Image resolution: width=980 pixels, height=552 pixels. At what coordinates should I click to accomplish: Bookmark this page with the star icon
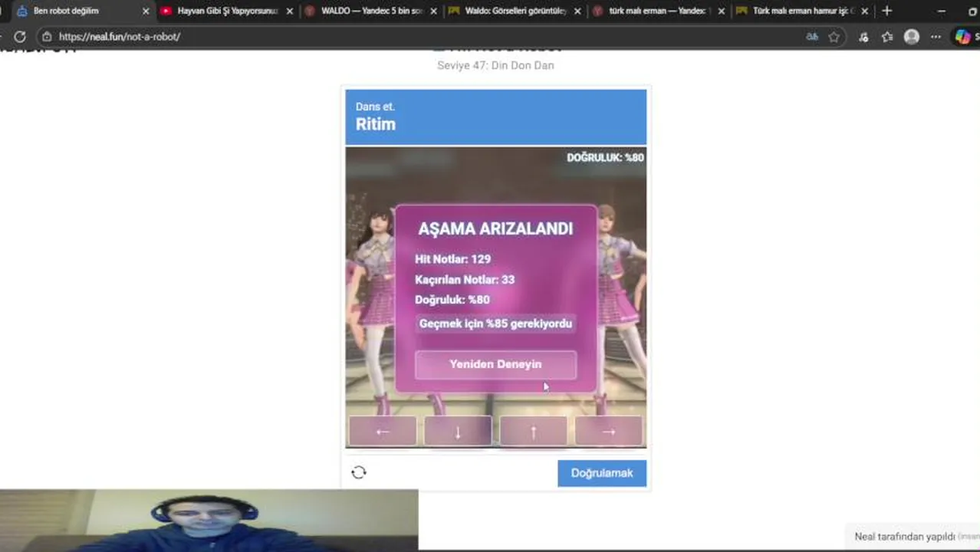point(834,37)
